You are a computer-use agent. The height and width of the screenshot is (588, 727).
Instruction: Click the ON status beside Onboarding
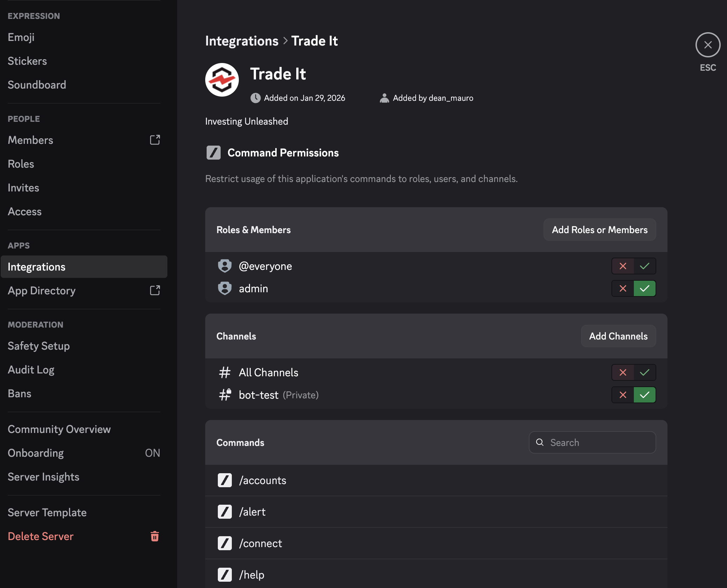(152, 453)
